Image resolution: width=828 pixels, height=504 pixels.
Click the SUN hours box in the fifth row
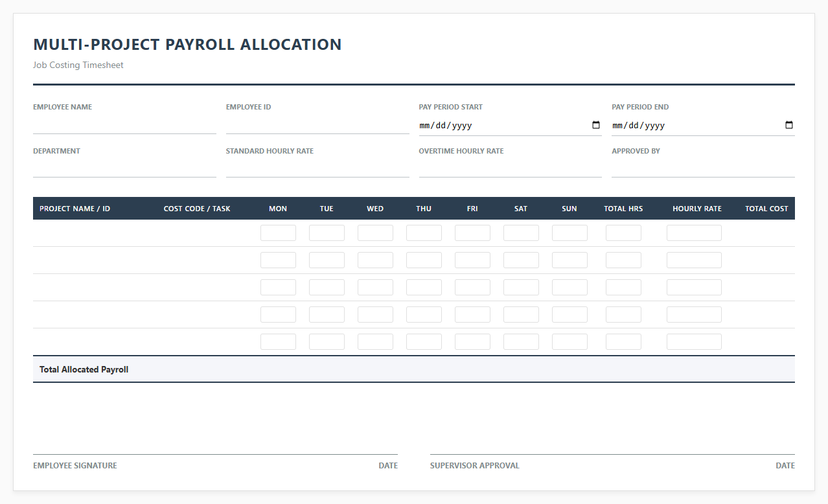coord(569,342)
